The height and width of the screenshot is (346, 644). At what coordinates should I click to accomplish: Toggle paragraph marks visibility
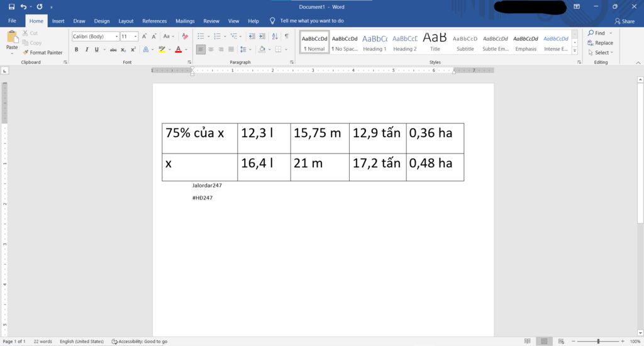[x=287, y=36]
